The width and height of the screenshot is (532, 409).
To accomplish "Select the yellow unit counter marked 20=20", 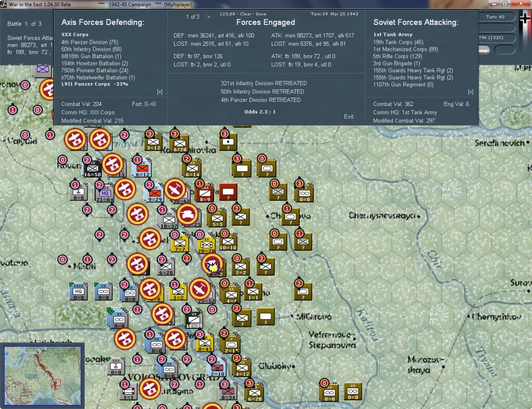I will click(206, 245).
